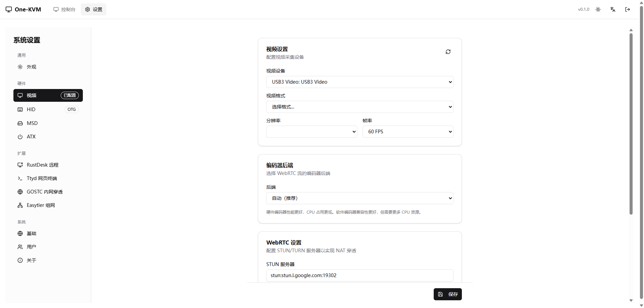Select the 设置 settings tab
This screenshot has height=308, width=644.
click(94, 9)
